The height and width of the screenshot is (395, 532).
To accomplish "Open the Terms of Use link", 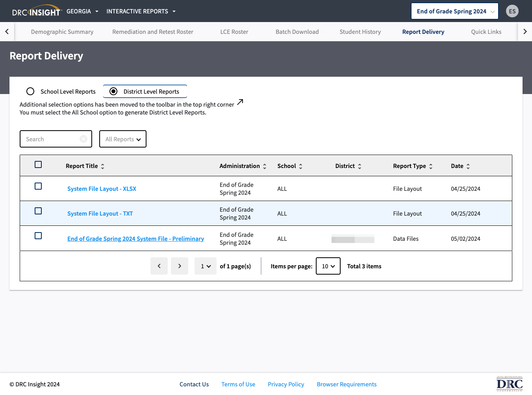I will click(238, 384).
